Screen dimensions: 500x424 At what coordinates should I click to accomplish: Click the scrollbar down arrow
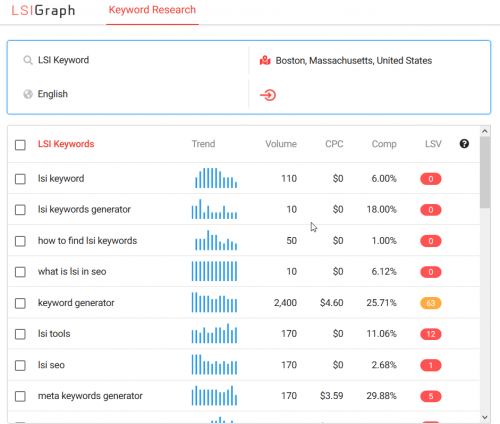(x=485, y=417)
